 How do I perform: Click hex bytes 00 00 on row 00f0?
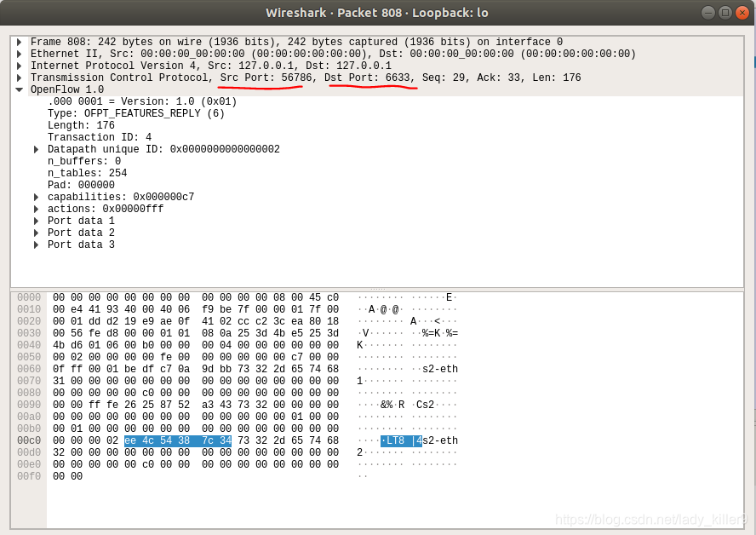[x=67, y=476]
